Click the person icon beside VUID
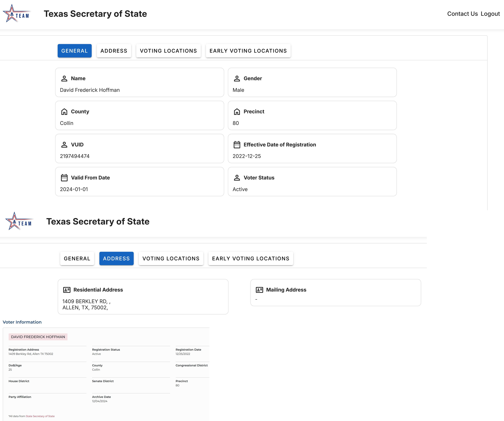This screenshot has height=421, width=504. (64, 145)
